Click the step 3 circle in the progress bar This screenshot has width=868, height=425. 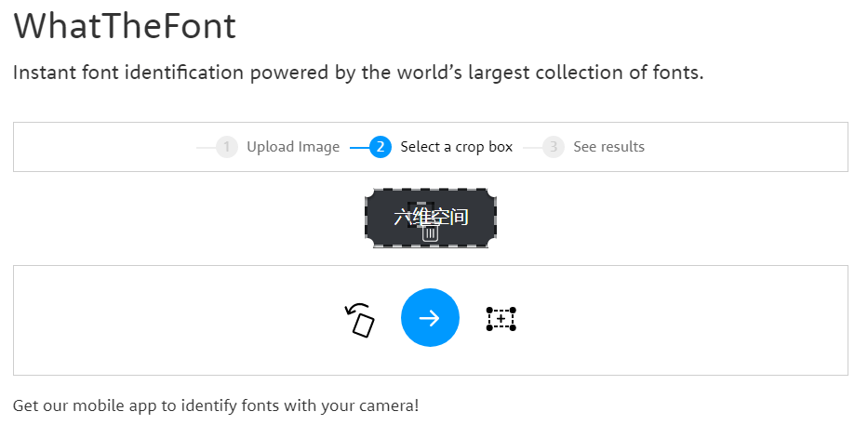[x=554, y=147]
